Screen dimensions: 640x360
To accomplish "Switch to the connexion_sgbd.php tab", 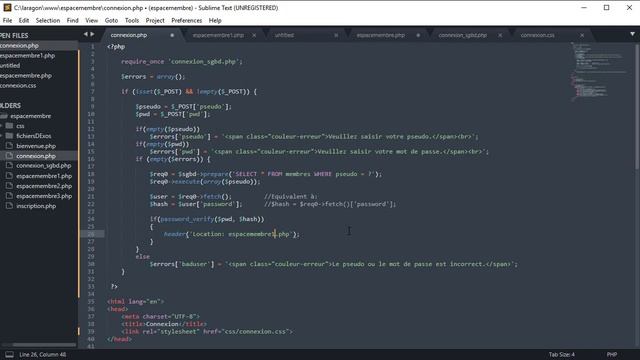I will coord(463,35).
